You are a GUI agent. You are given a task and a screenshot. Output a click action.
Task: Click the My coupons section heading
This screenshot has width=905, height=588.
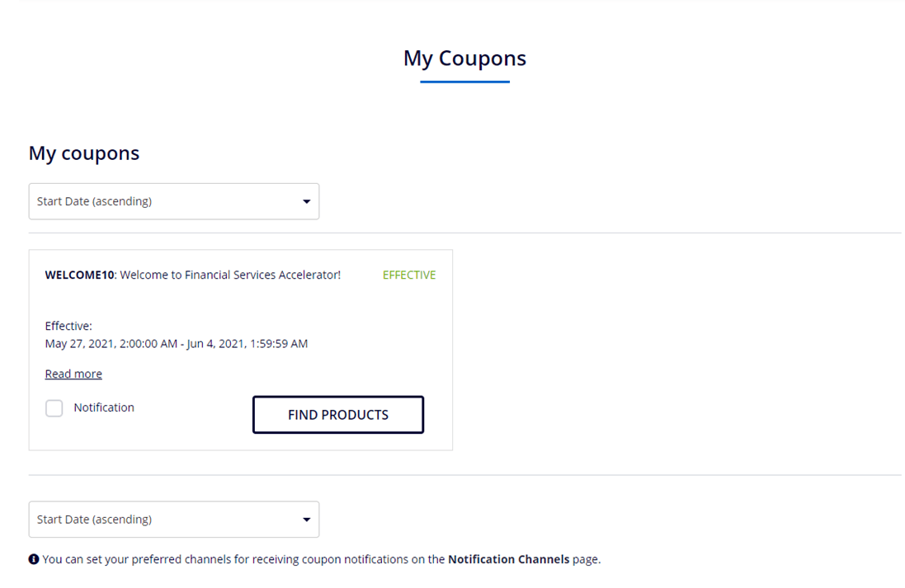pyautogui.click(x=83, y=153)
